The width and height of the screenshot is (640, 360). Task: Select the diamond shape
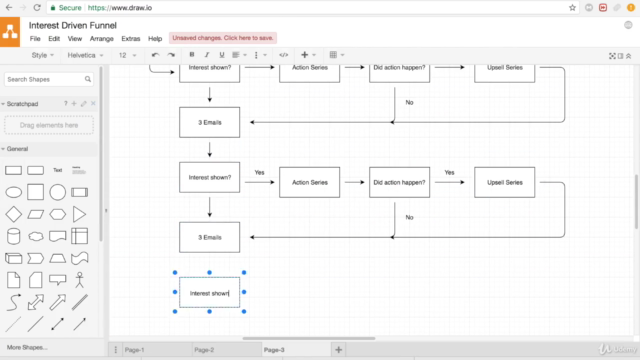click(x=13, y=214)
